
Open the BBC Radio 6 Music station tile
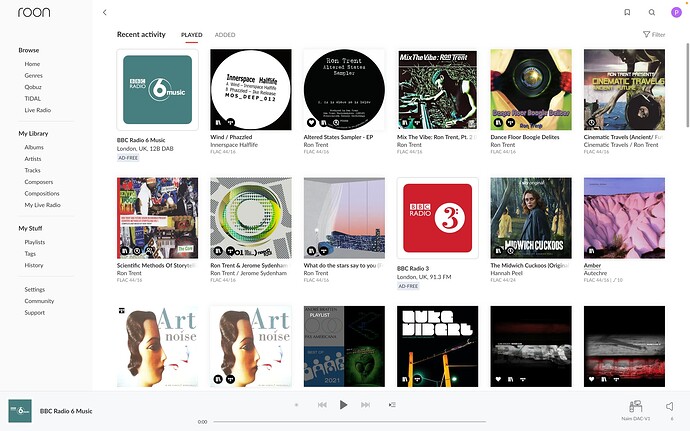[x=158, y=89]
